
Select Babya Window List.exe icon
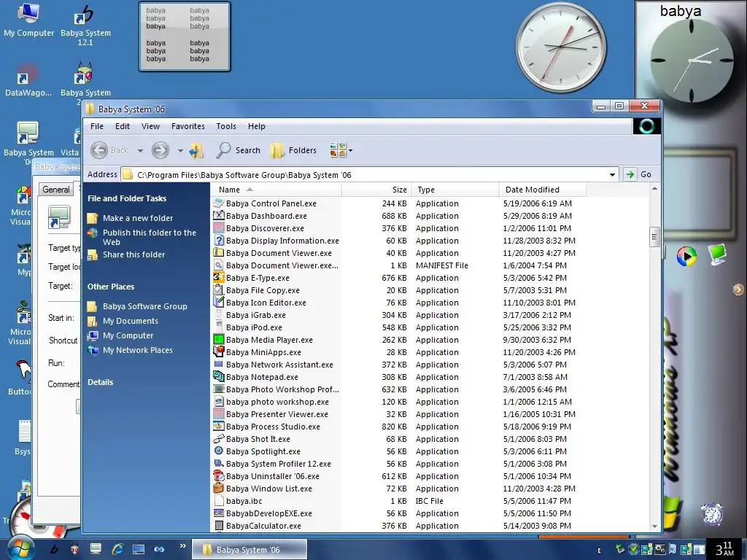[x=219, y=488]
